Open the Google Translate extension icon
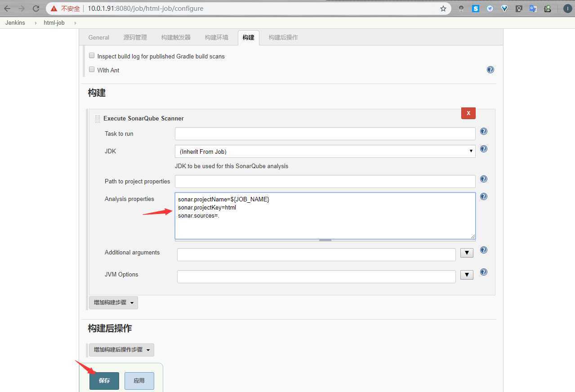The width and height of the screenshot is (575, 392). 533,9
